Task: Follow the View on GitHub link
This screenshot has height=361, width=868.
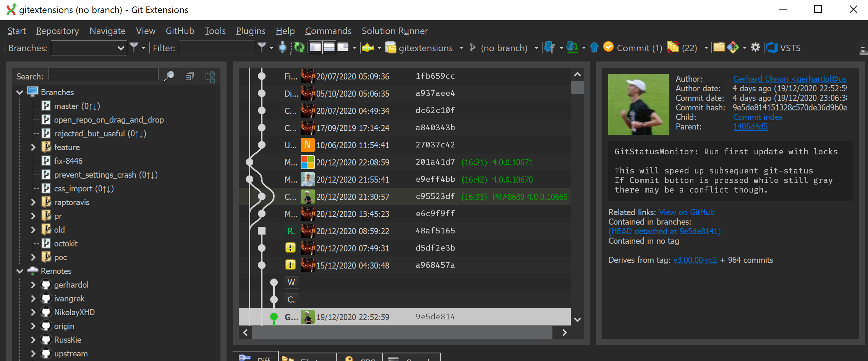Action: [x=687, y=212]
